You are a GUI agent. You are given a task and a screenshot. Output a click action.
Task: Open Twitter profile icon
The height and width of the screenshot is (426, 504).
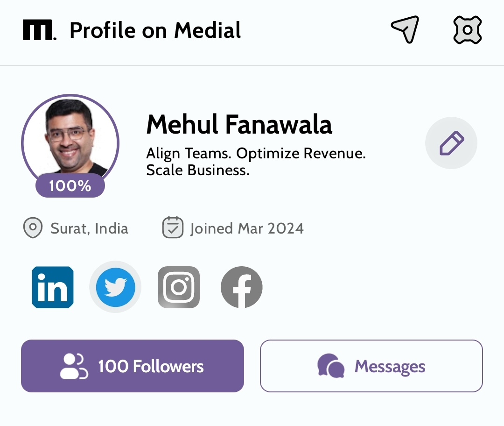(x=115, y=287)
